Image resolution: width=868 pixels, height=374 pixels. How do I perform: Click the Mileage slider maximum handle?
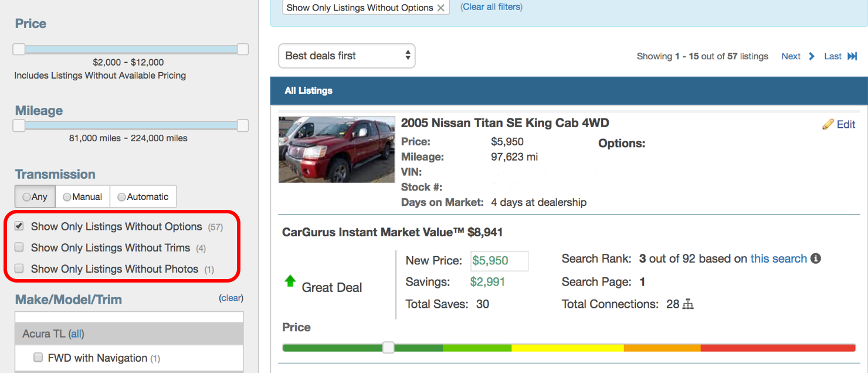[x=242, y=125]
